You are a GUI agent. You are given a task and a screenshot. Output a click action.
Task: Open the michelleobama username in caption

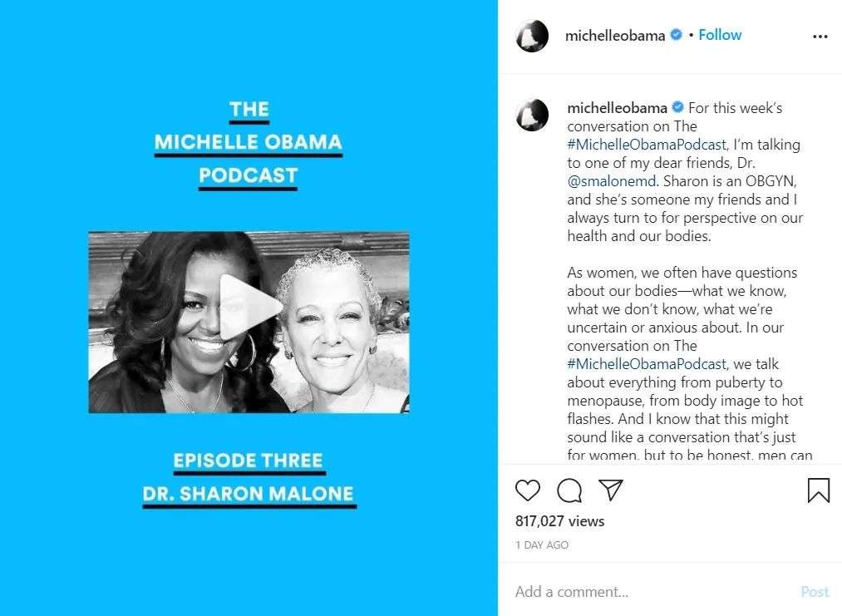[617, 108]
